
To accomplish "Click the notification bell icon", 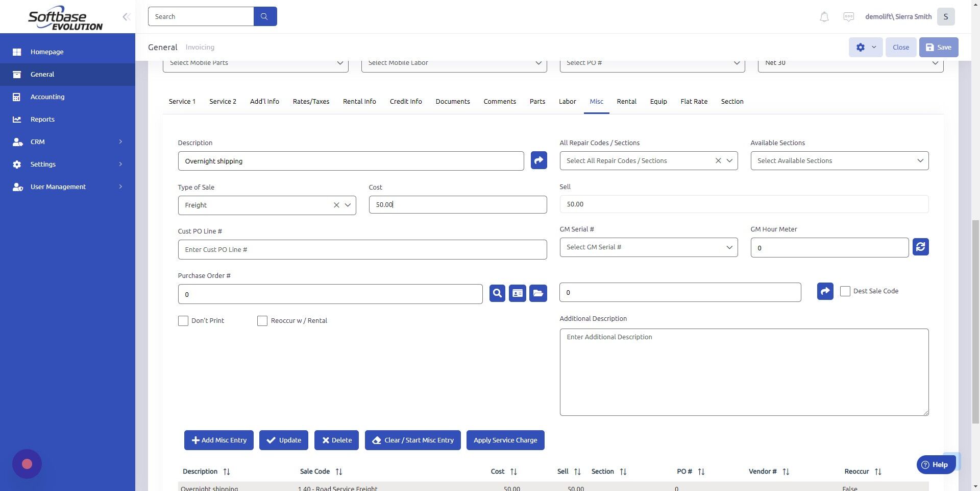I will click(823, 16).
